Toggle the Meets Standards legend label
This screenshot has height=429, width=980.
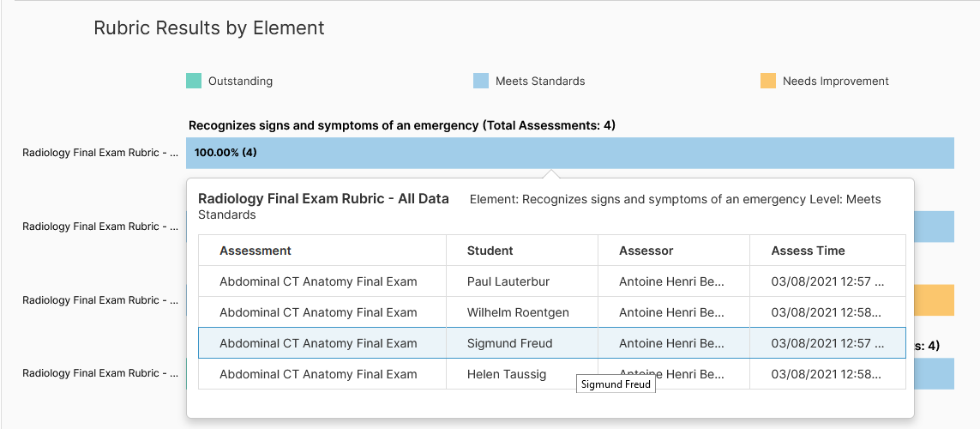(540, 82)
